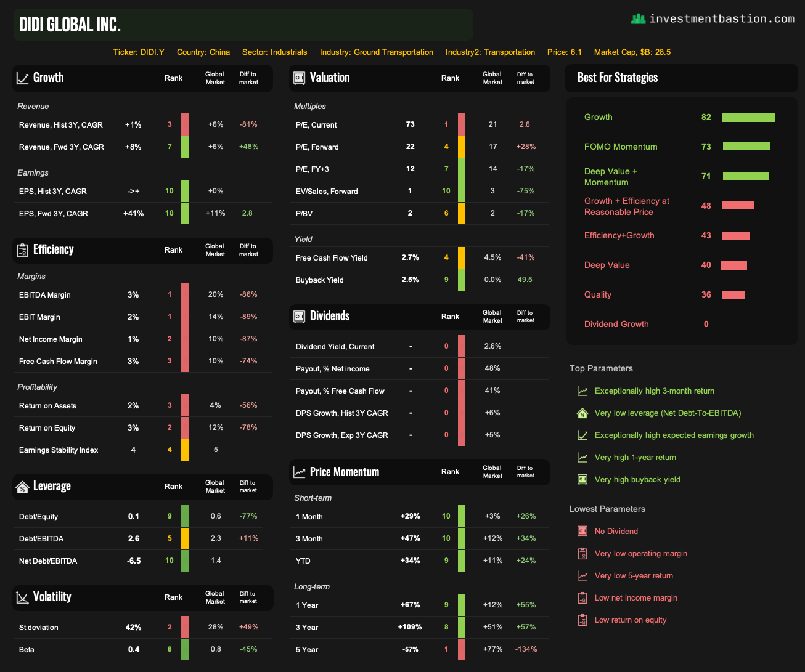Click Industry: Ground Transportation label
805x672 pixels.
pyautogui.click(x=377, y=52)
